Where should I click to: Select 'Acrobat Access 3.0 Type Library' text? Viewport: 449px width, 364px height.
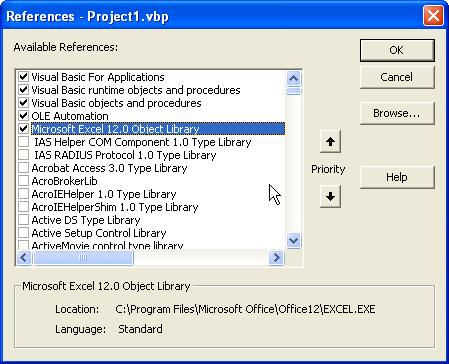[109, 168]
